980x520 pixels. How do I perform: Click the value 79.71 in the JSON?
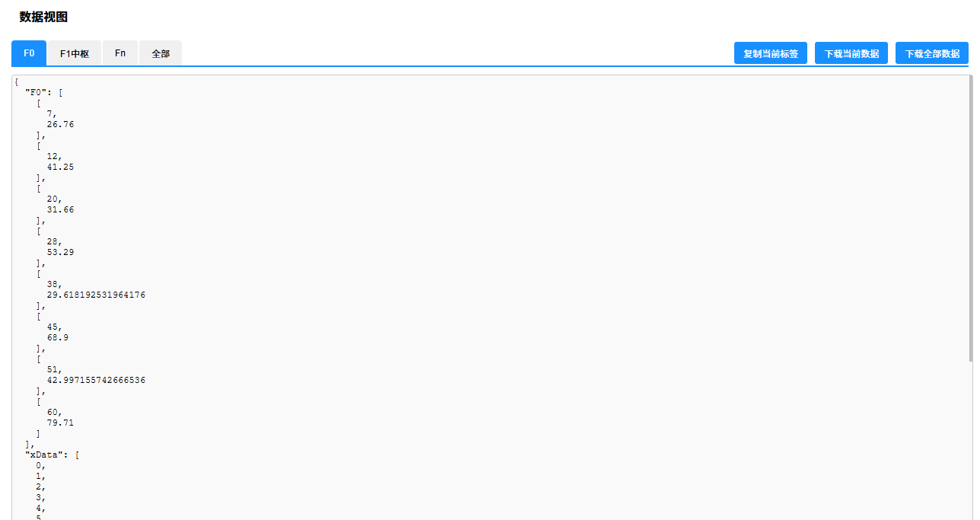tap(60, 423)
